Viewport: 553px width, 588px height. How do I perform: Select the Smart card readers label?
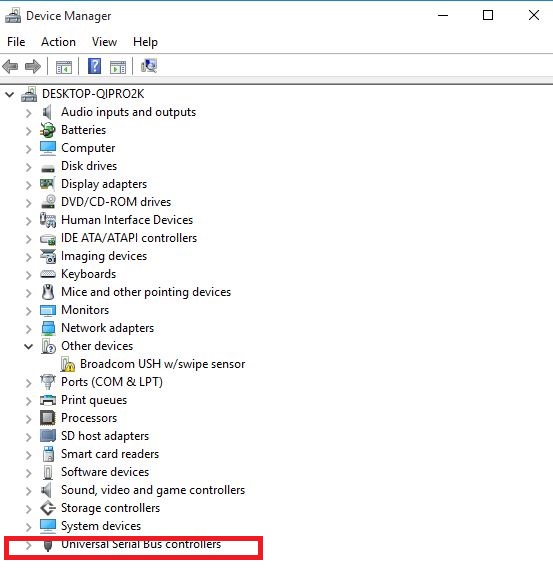[110, 454]
